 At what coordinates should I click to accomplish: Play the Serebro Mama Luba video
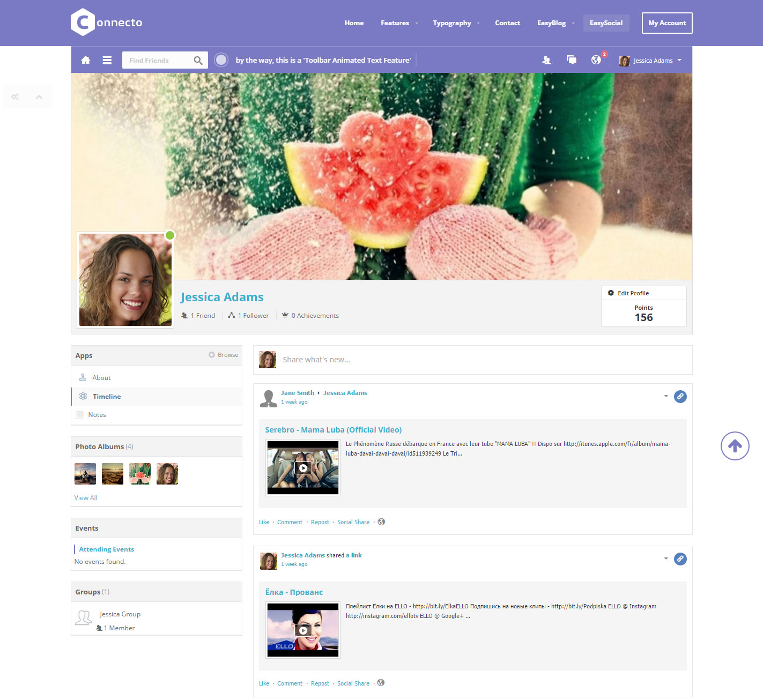303,468
